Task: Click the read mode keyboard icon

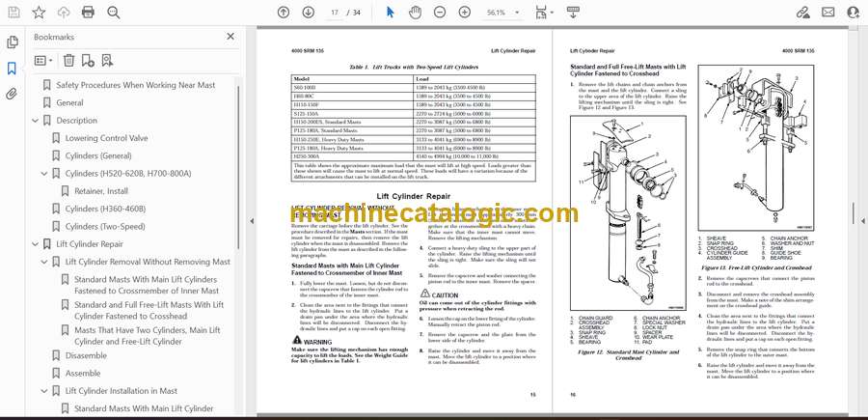Action: point(573,13)
